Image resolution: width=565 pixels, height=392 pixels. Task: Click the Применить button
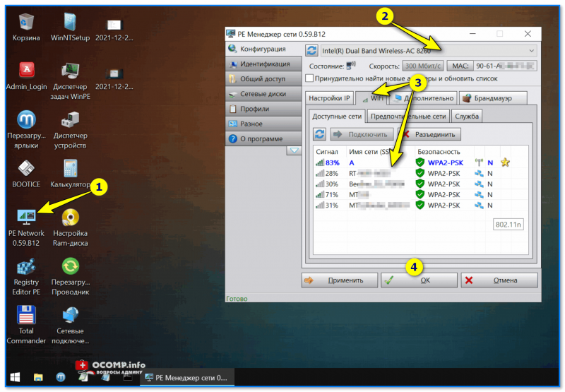340,280
